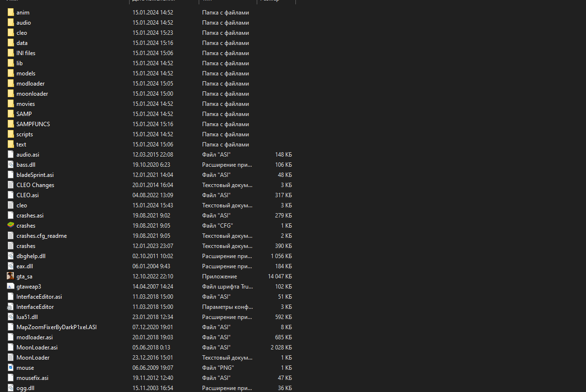Viewport: 586px width, 392px height.
Task: Select the bladeSprint.asi file name
Action: click(x=35, y=175)
